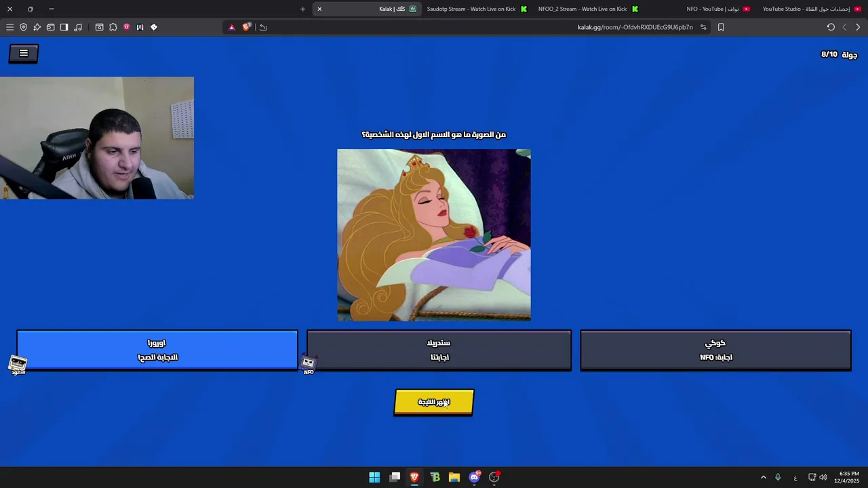Open the Brave VPN shield toolbar icon
The image size is (868, 488).
pyautogui.click(x=23, y=27)
